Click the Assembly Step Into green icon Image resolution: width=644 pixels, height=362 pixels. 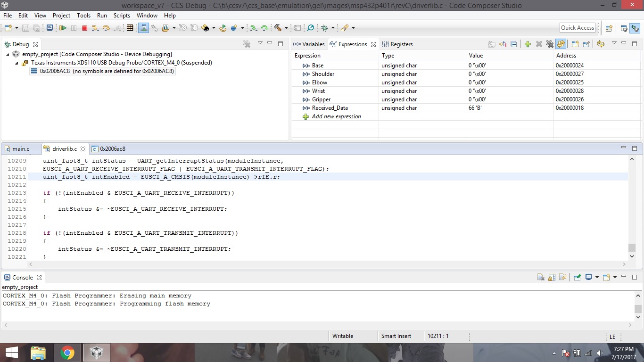tap(253, 28)
